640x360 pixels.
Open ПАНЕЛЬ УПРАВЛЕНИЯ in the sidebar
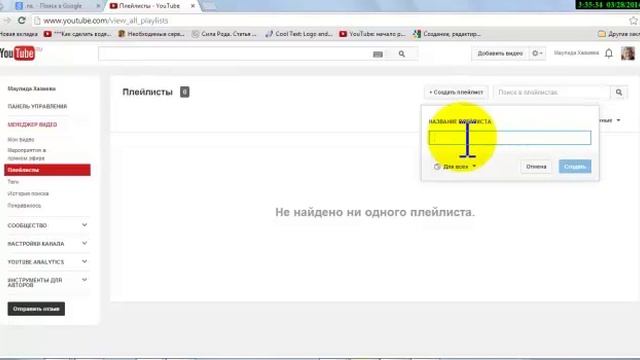point(37,107)
